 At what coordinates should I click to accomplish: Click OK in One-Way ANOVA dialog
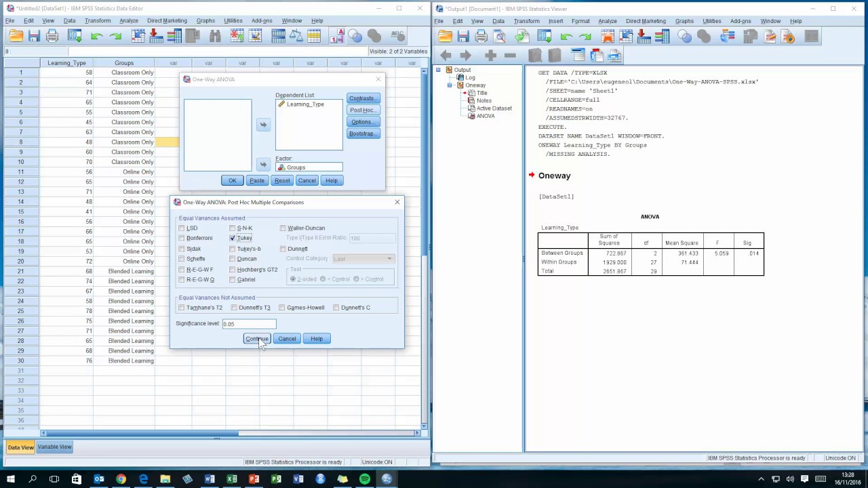pyautogui.click(x=232, y=181)
